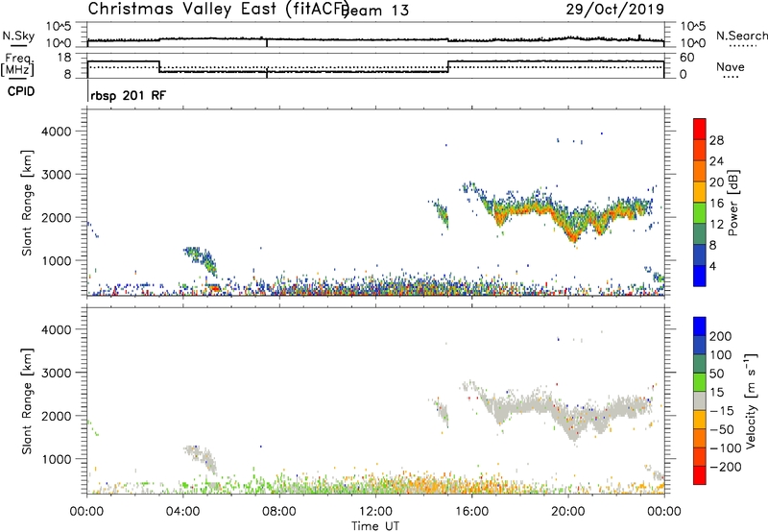
Task: Click the Freq. [MHz] axis label
Action: pyautogui.click(x=17, y=65)
